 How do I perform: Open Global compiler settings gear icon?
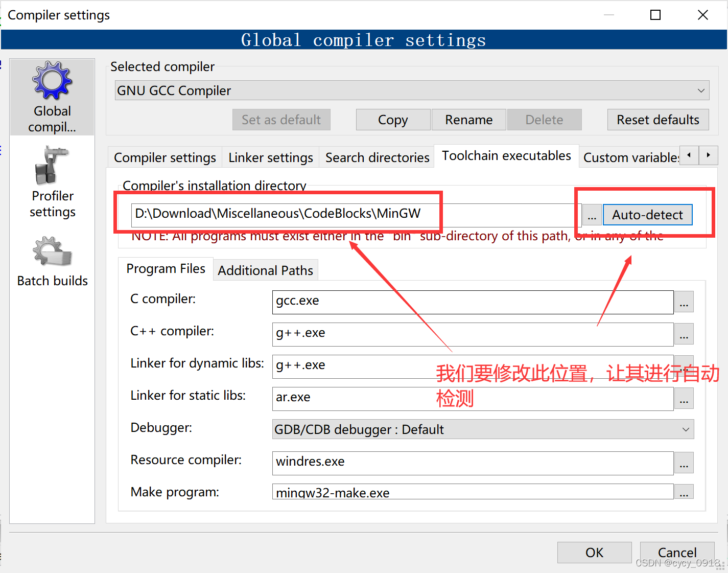(52, 80)
